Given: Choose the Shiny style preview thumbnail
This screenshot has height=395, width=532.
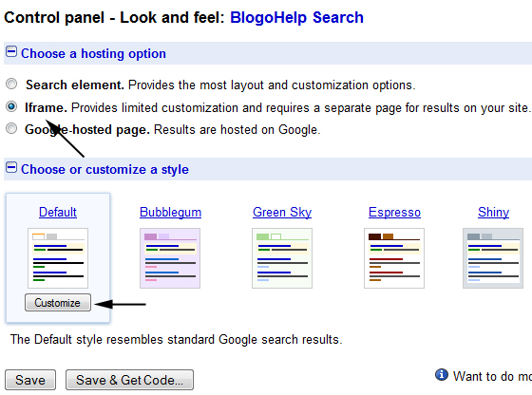Looking at the screenshot, I should pos(493,258).
